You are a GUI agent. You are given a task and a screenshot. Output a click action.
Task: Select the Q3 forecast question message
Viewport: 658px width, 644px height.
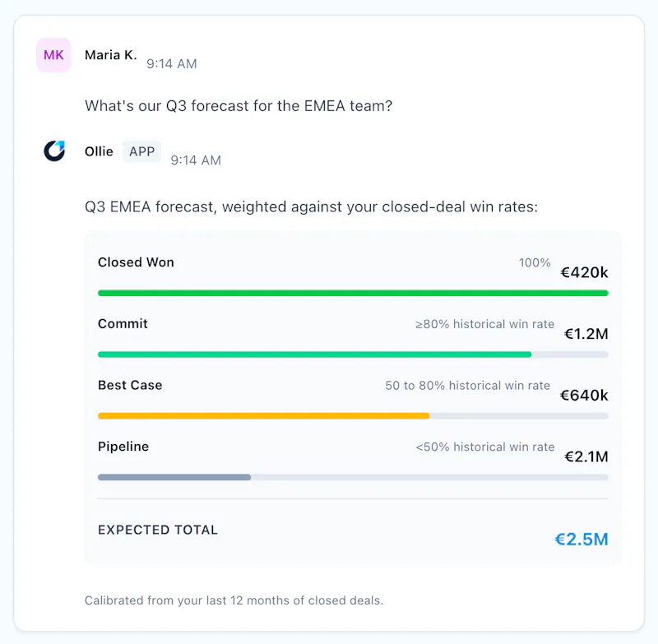pyautogui.click(x=239, y=106)
